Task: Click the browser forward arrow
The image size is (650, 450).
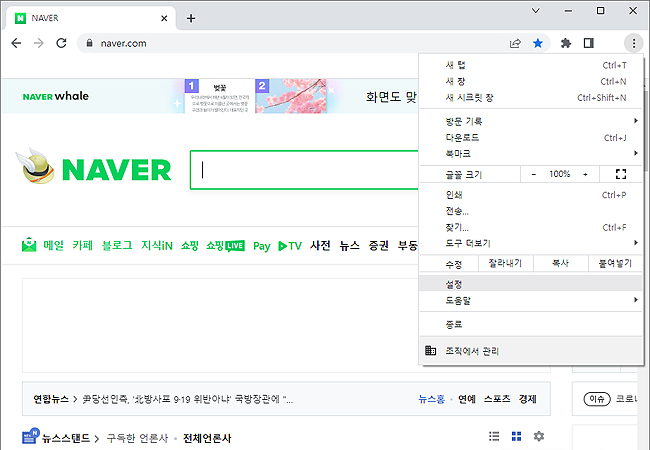Action: (x=39, y=43)
